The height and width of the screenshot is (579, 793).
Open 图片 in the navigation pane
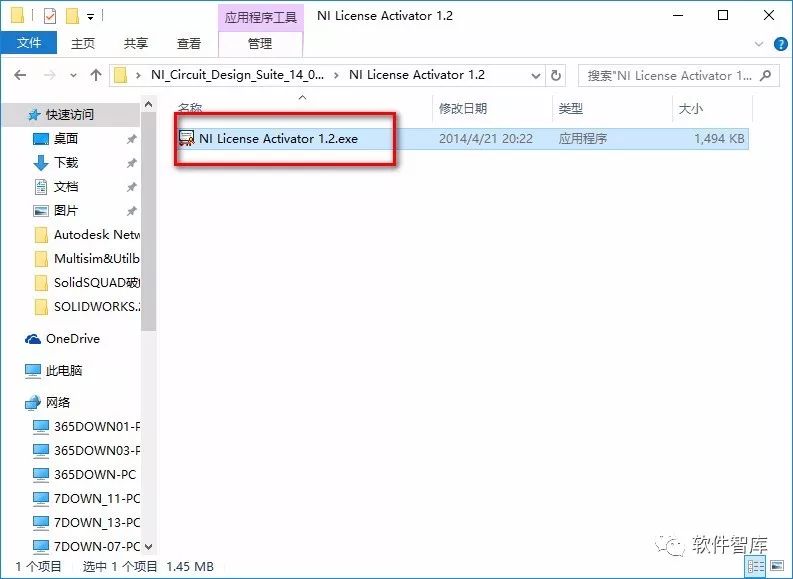66,210
